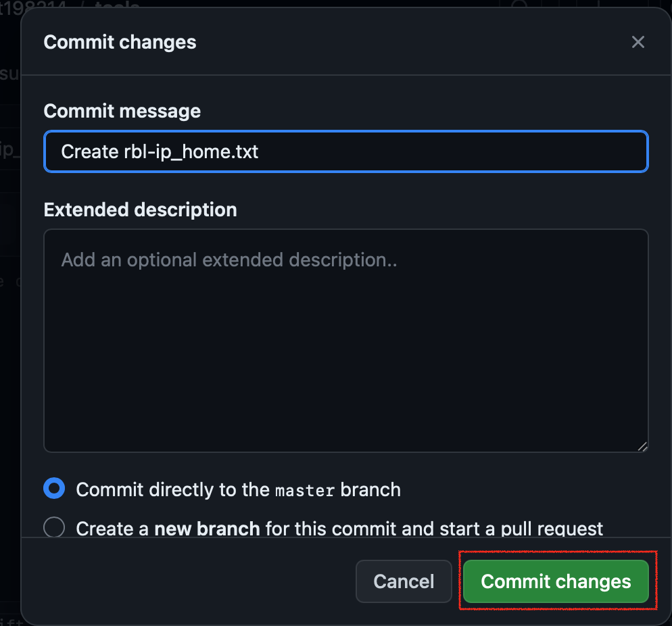672x626 pixels.
Task: Confirm with the Commit changes button
Action: 556,581
